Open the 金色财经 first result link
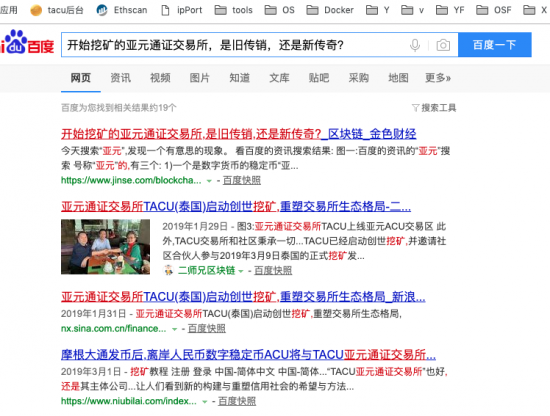 [x=239, y=134]
